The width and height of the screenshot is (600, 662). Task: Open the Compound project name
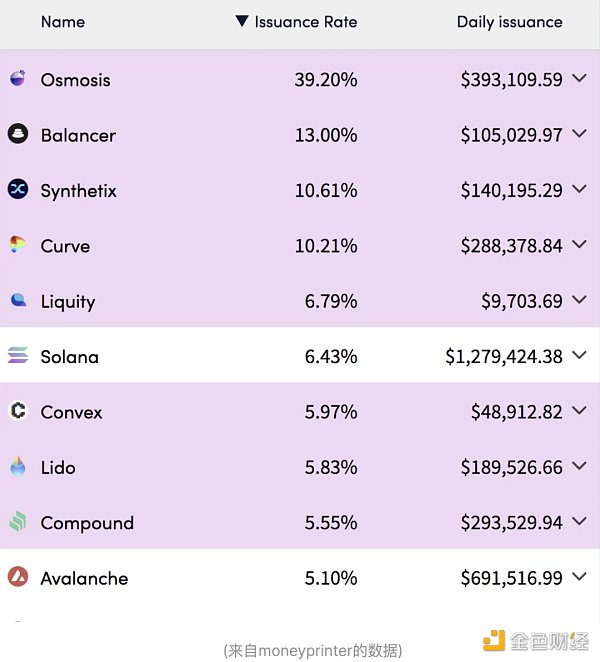pos(87,523)
